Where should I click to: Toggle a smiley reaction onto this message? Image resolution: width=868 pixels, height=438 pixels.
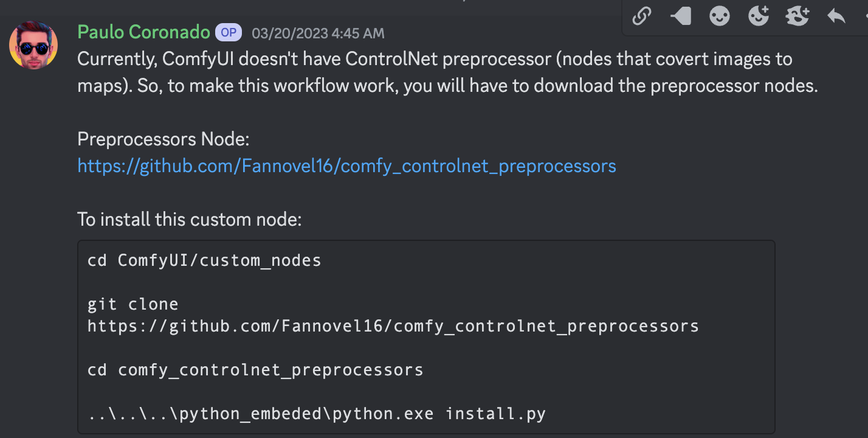pyautogui.click(x=719, y=17)
